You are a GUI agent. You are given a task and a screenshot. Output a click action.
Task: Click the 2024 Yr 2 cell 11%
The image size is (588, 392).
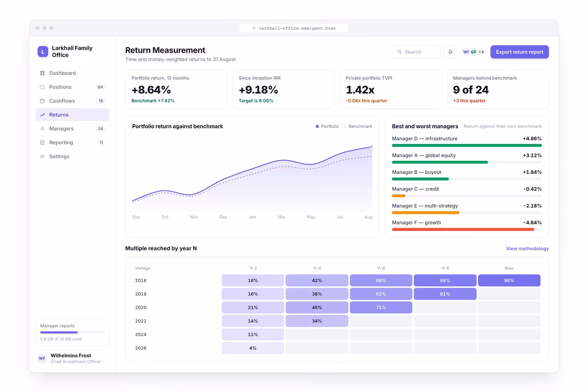click(253, 335)
